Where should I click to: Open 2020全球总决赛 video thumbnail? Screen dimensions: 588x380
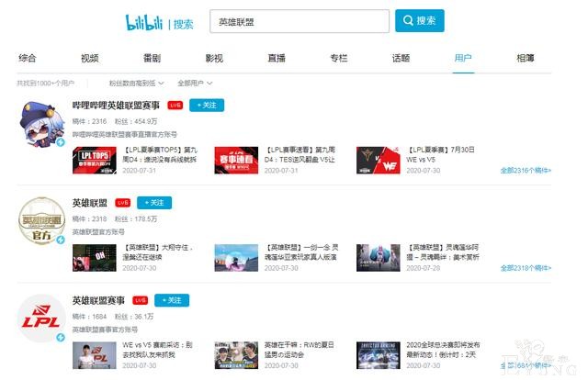379,355
